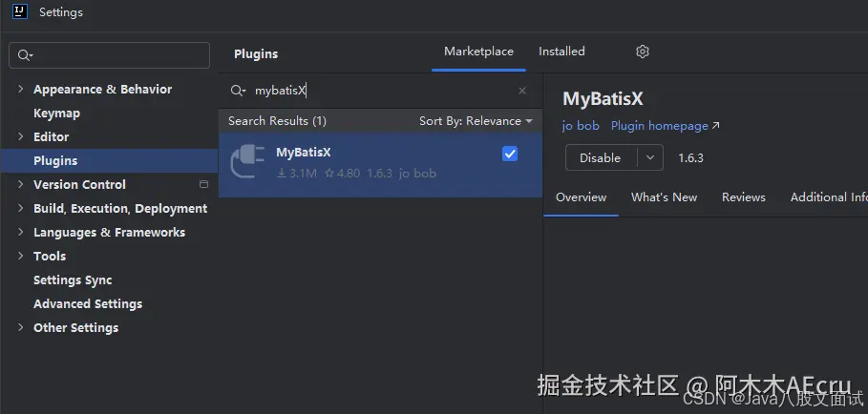This screenshot has height=414, width=868.
Task: Open plugin search history magnifier
Action: (x=238, y=91)
